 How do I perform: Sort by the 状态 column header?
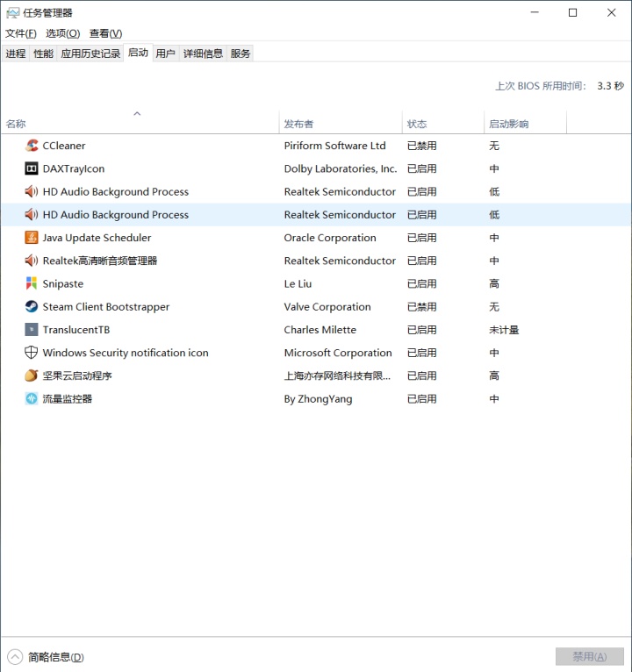tap(443, 124)
